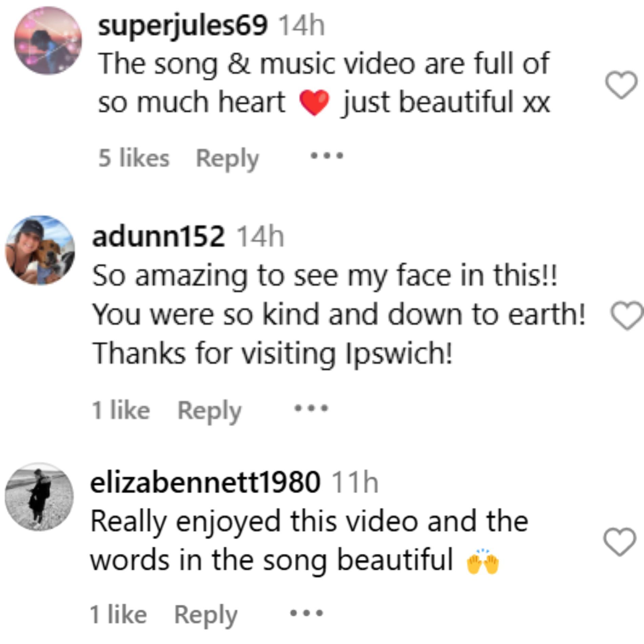Open more options for superjules69's comment

[327, 157]
